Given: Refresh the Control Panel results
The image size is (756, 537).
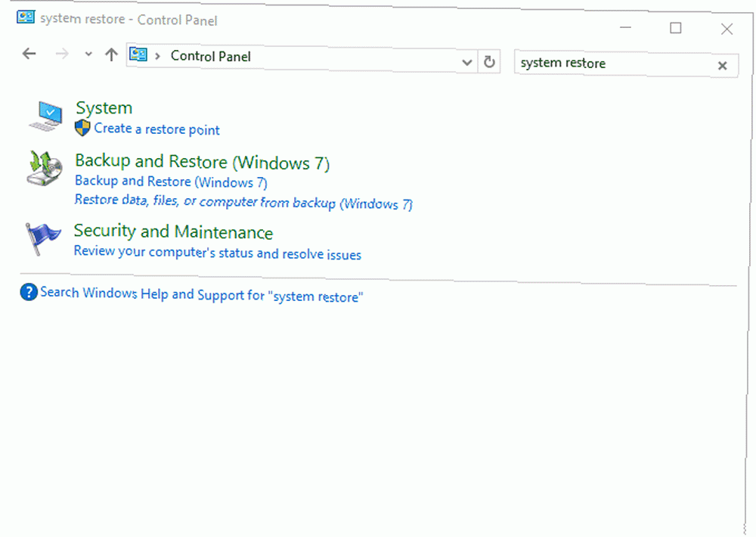Looking at the screenshot, I should pos(489,62).
